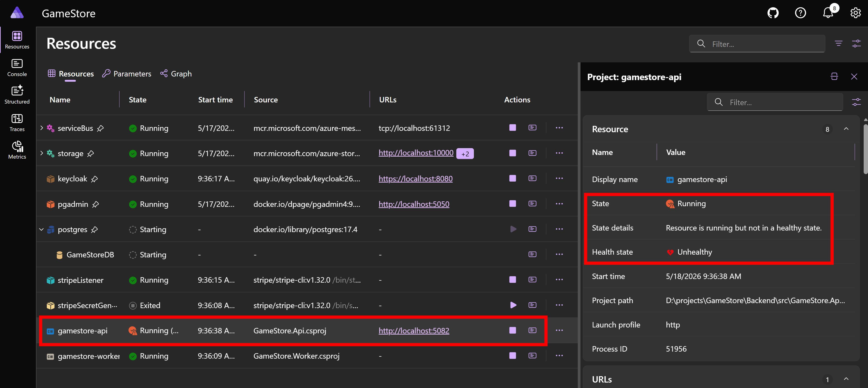The height and width of the screenshot is (388, 868).
Task: Open pgadmin link http://localhost:5050
Action: pyautogui.click(x=414, y=204)
